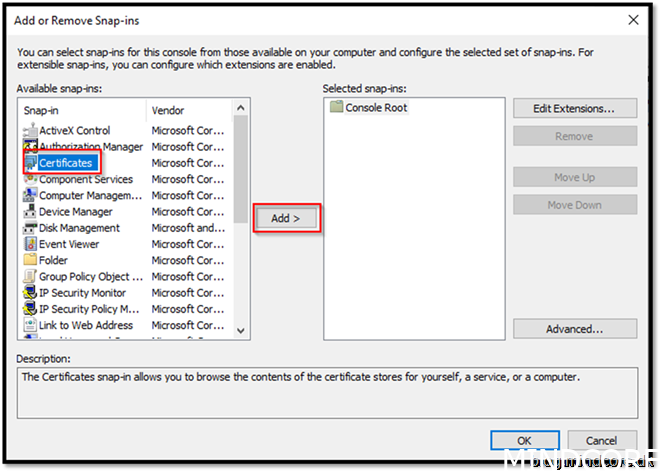Select the IP Security Monitor icon
The height and width of the screenshot is (472, 661).
(30, 293)
